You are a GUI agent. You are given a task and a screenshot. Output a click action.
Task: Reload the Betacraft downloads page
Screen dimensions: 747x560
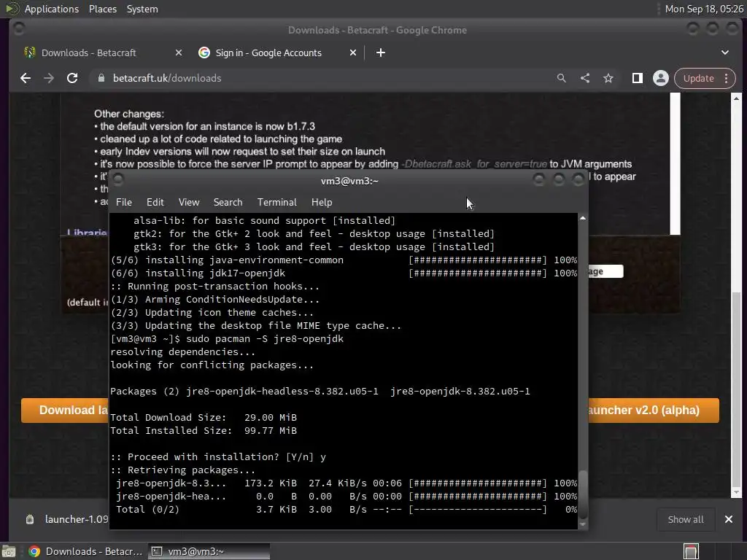72,78
